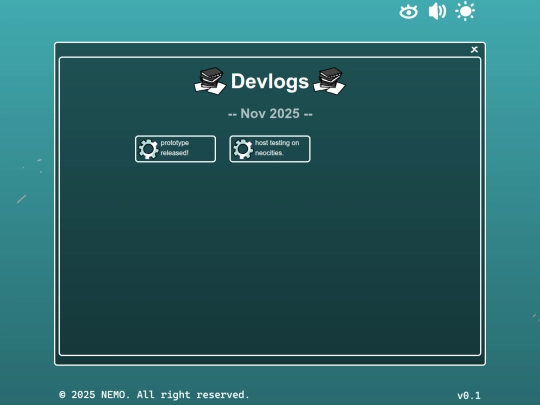The height and width of the screenshot is (405, 540).
Task: Click the gear icon beside prototype released
Action: [x=148, y=149]
